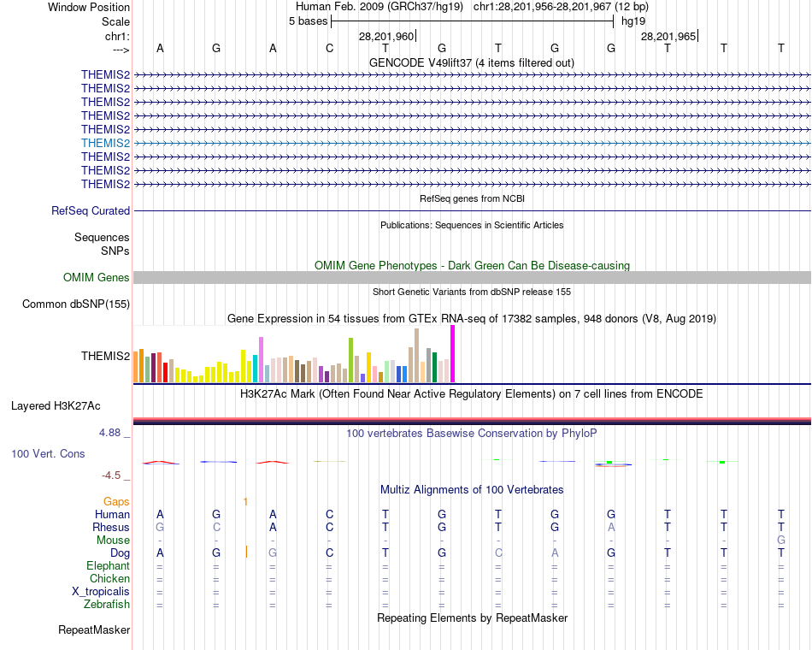Click the THEMIS2 label beside the GTEx bar chart
Screen dimensions: 812x650
point(106,356)
